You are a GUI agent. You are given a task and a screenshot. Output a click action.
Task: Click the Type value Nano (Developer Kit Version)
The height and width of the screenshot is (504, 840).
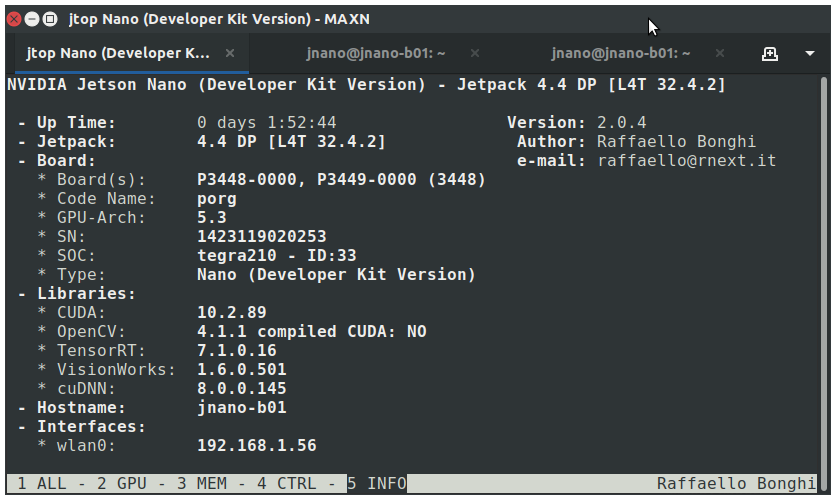336,275
